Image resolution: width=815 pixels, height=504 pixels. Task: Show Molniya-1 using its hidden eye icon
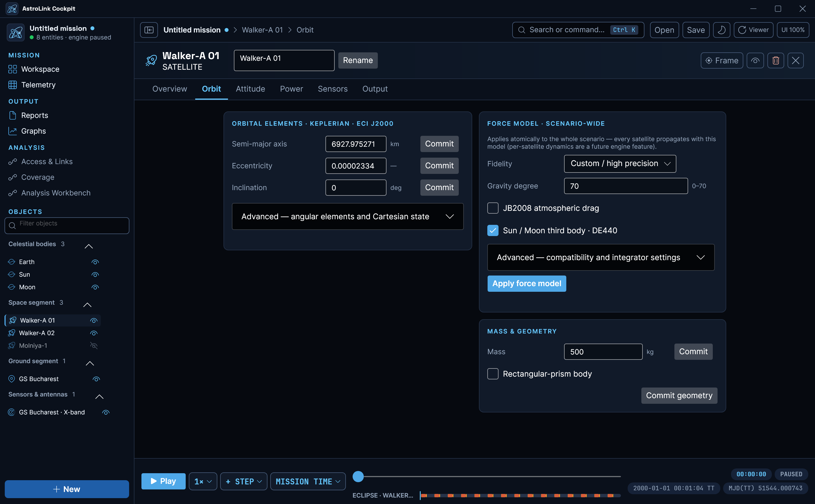[x=94, y=346]
